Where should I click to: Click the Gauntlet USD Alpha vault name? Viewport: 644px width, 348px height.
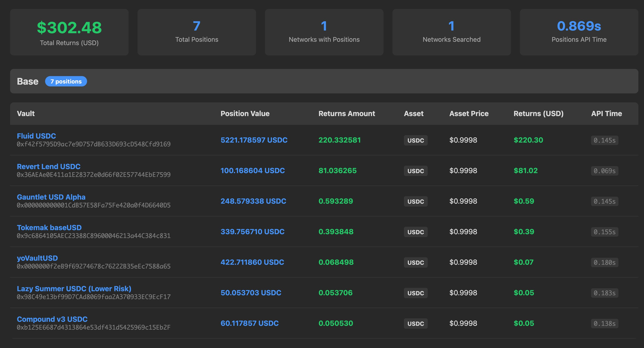coord(51,197)
